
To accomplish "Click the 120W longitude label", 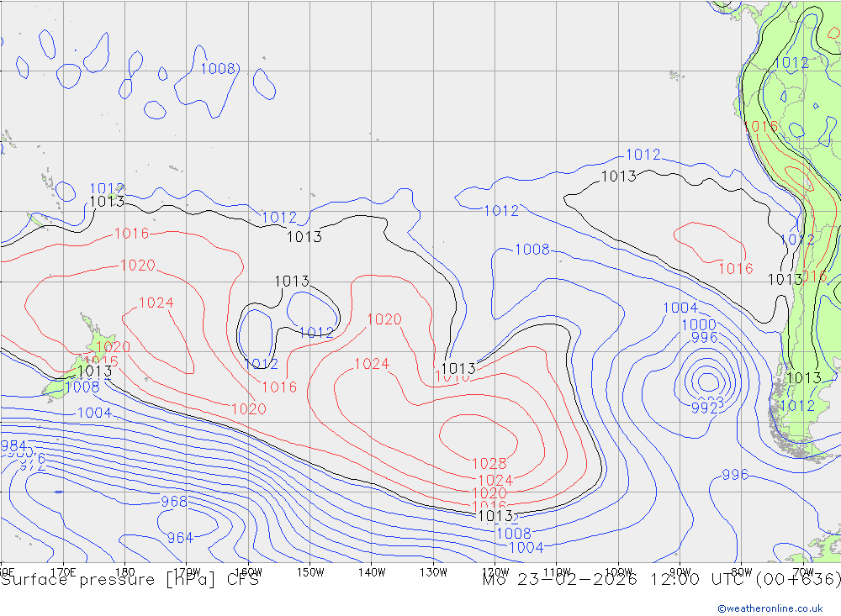I will click(495, 571).
